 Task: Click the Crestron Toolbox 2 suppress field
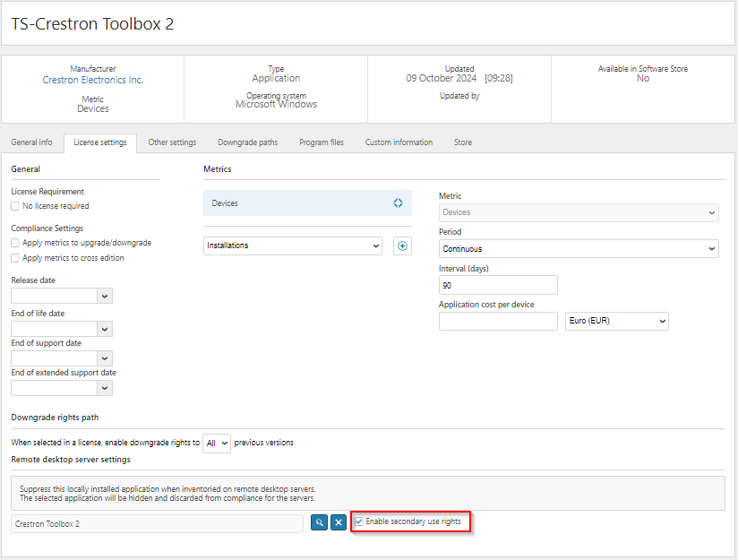[x=158, y=524]
